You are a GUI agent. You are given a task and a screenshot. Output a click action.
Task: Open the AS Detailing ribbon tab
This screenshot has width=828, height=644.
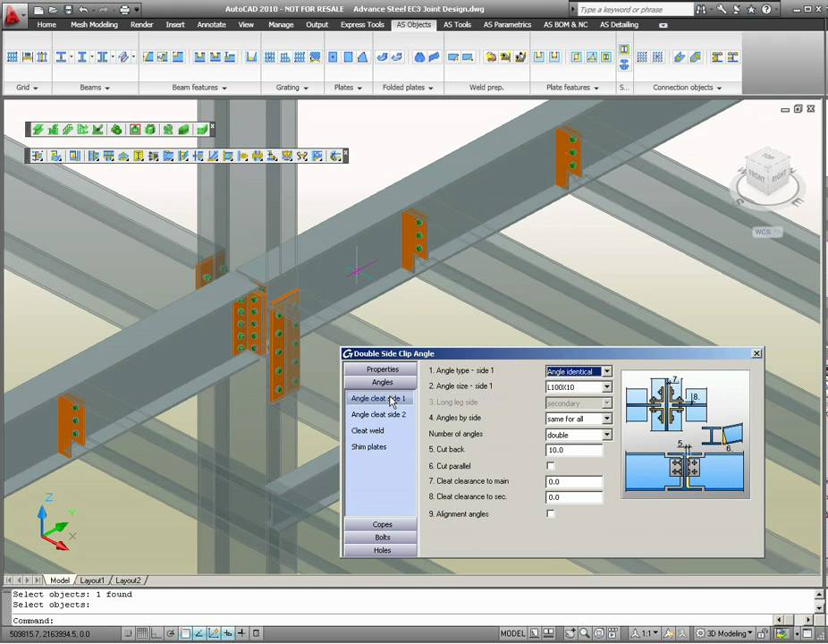click(619, 24)
